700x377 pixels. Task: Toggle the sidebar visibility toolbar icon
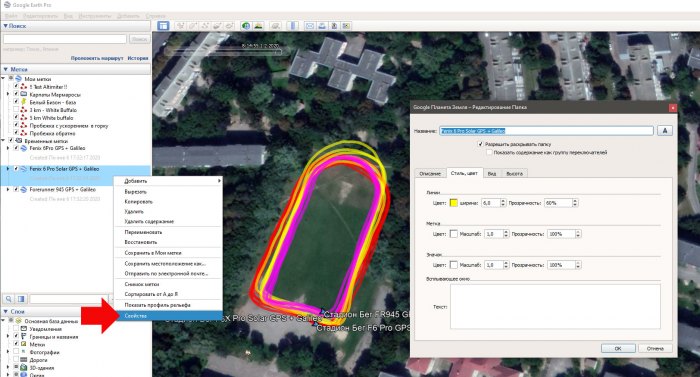pyautogui.click(x=163, y=26)
